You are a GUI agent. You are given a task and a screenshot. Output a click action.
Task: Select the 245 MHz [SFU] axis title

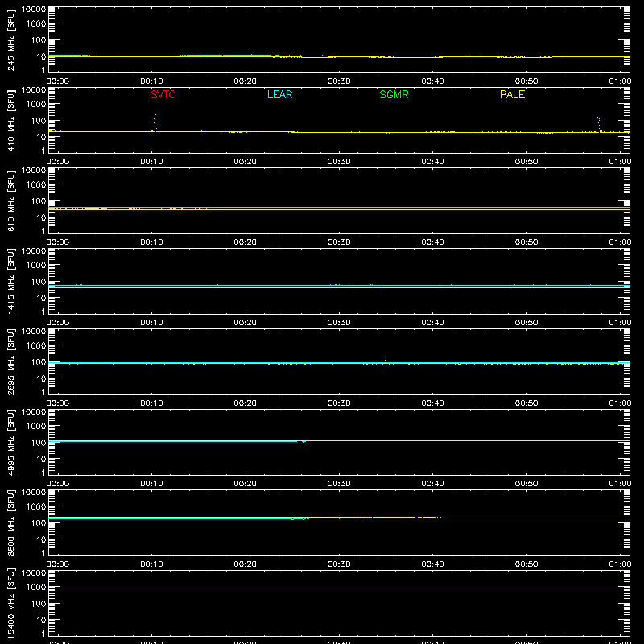(x=11, y=39)
